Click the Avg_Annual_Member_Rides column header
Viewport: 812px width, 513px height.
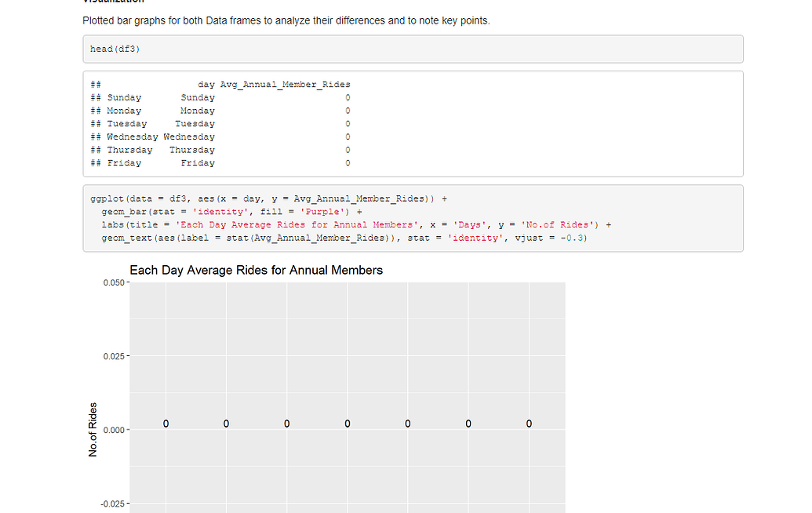tap(285, 84)
